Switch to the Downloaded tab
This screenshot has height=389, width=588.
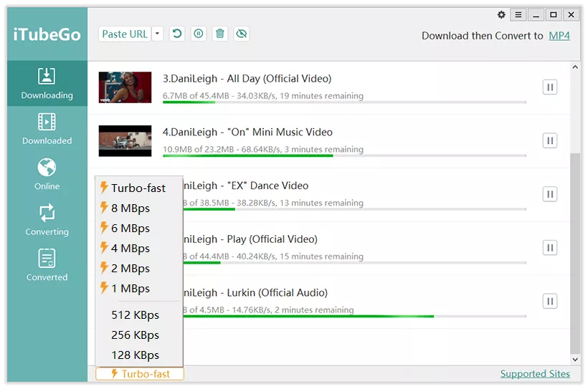click(x=47, y=128)
